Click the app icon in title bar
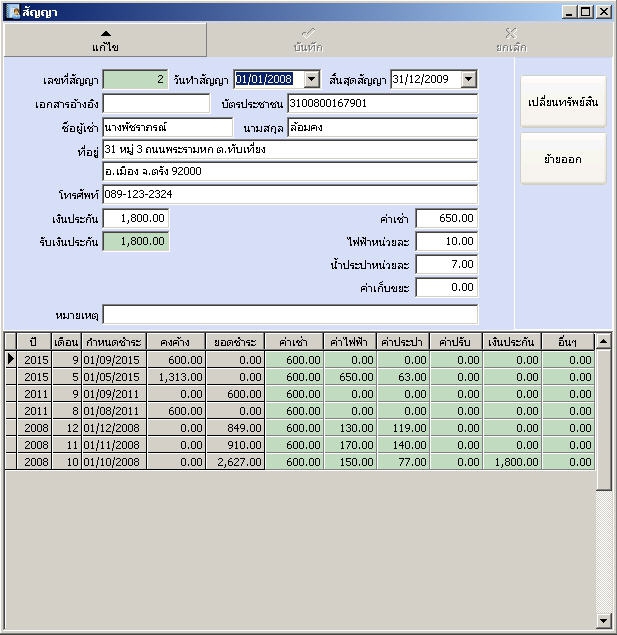This screenshot has height=635, width=617. (14, 12)
